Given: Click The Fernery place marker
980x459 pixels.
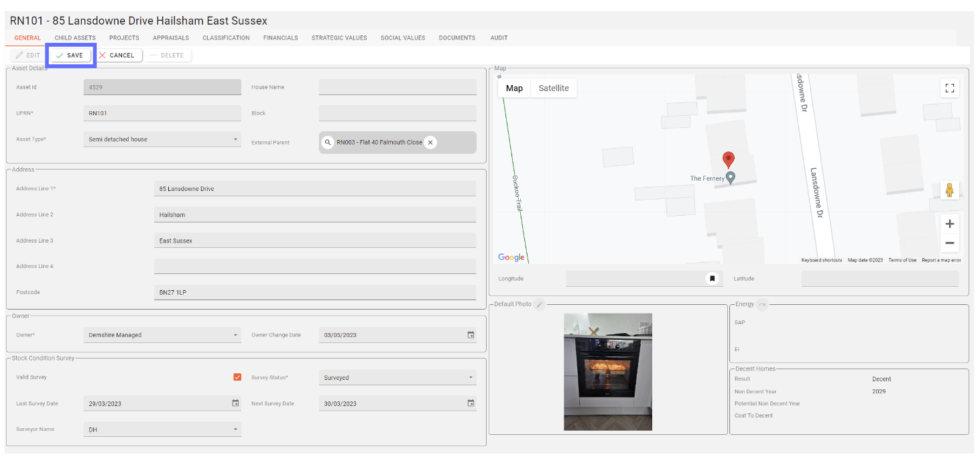Looking at the screenshot, I should click(x=731, y=178).
